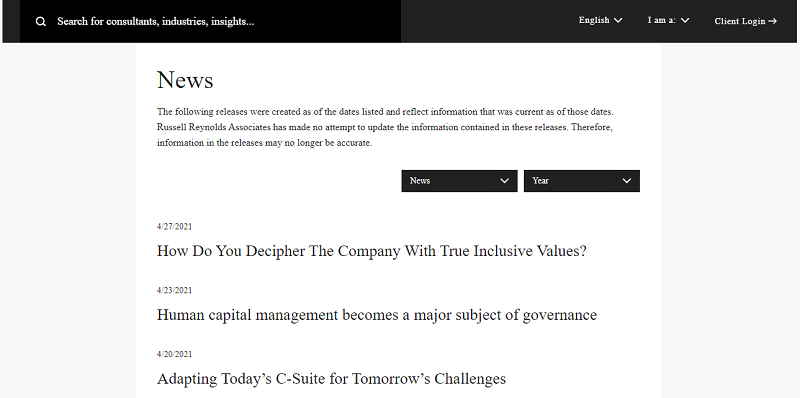800x398 pixels.
Task: Click the 4/23/2021 date label
Action: 174,290
